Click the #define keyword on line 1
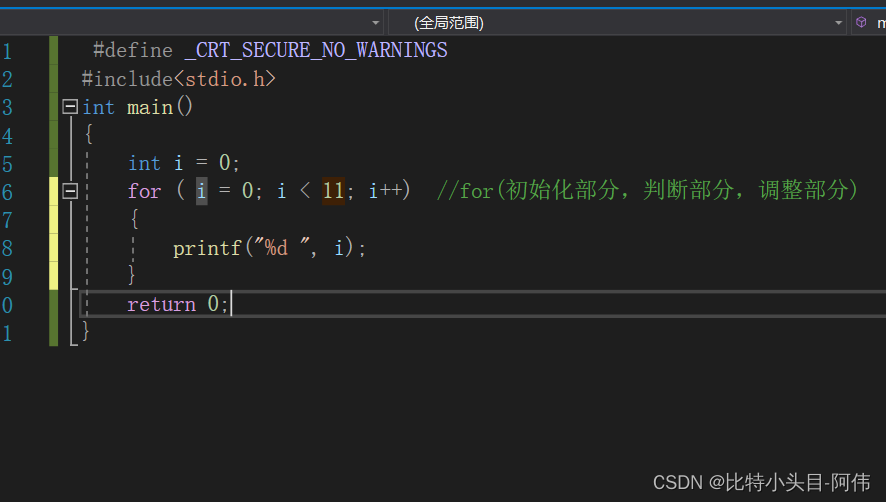Image resolution: width=886 pixels, height=502 pixels. tap(133, 50)
